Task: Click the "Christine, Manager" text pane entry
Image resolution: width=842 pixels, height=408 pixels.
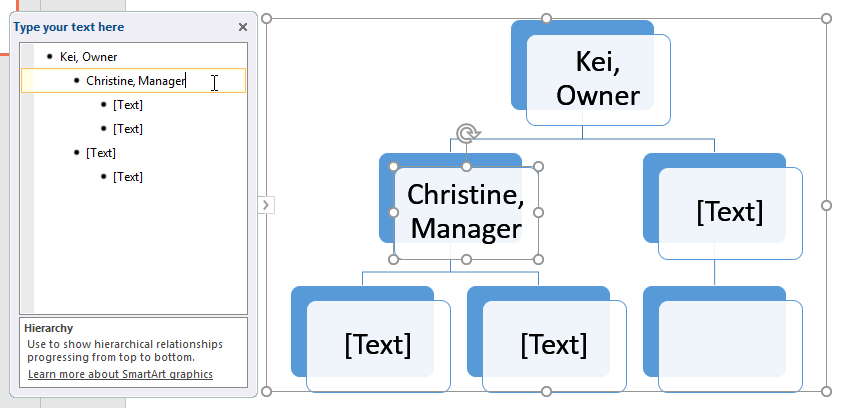Action: pos(135,81)
